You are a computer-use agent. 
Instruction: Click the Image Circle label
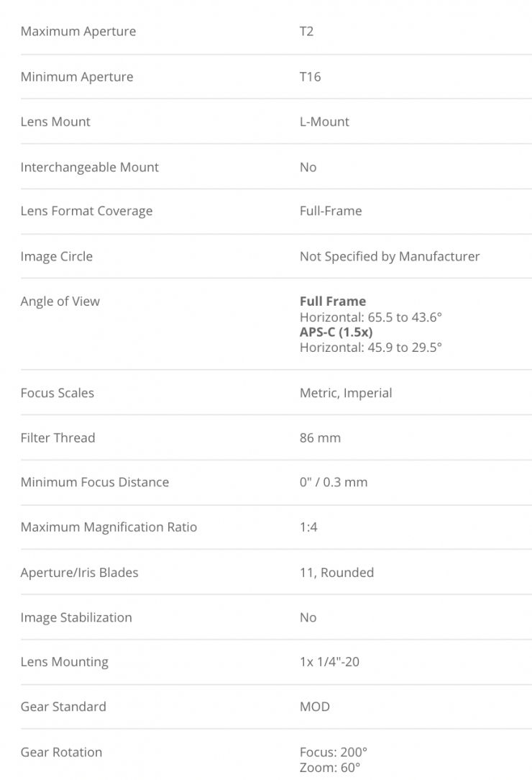point(56,256)
